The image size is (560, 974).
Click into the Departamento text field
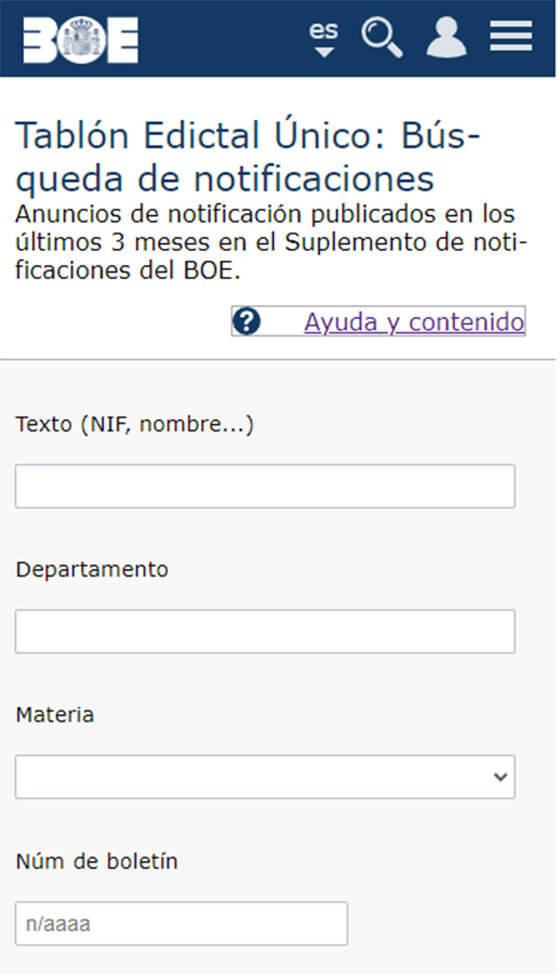[x=265, y=631]
